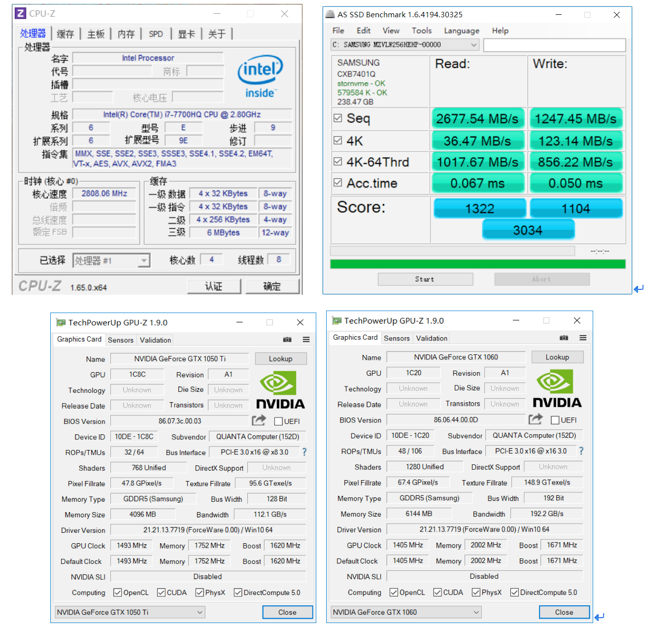
Task: Click bus interface question mark in GTX 1050 Ti window
Action: 304,452
